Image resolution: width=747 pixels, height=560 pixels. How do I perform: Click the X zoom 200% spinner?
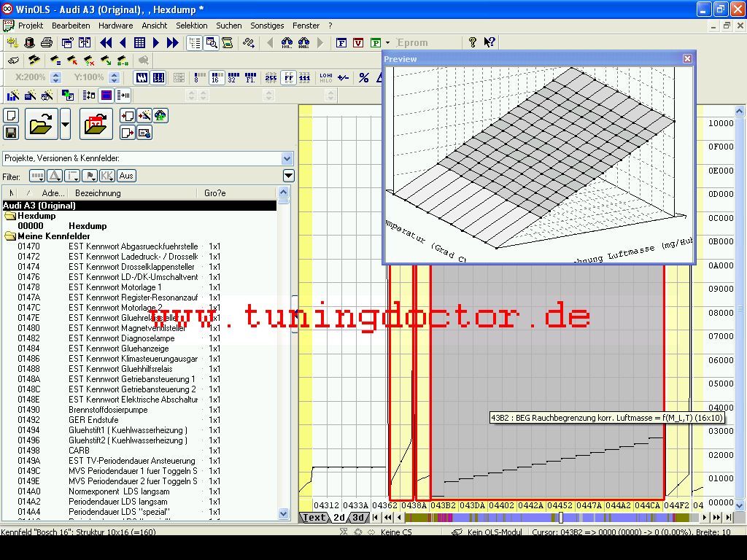click(x=56, y=77)
